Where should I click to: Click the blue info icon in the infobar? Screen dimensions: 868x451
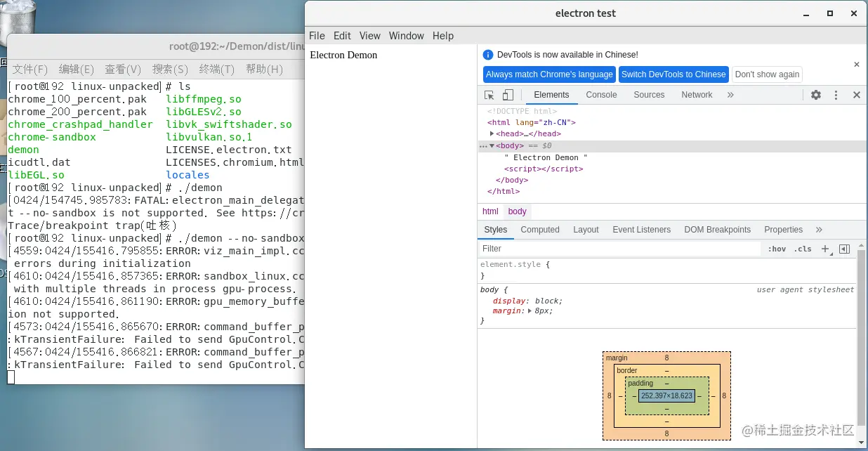click(489, 55)
